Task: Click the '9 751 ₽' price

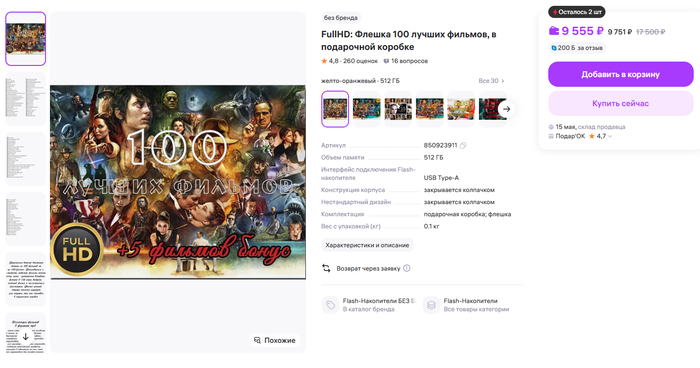Action: [x=620, y=32]
